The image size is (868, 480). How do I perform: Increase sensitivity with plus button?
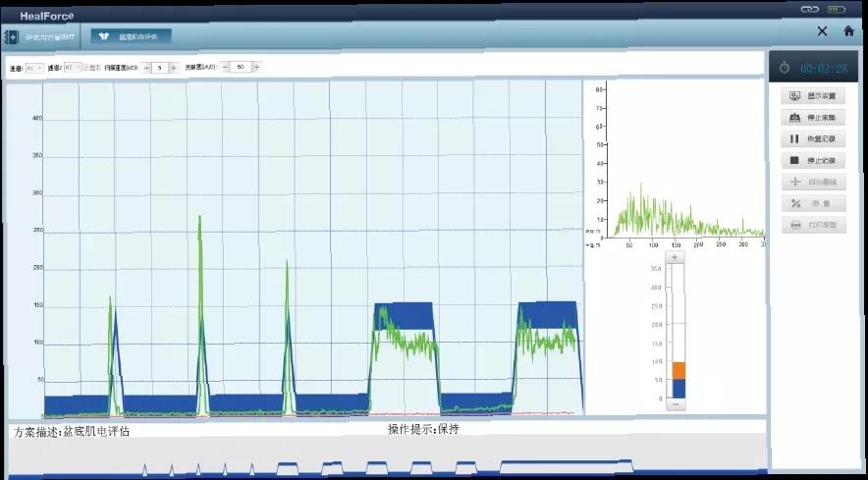click(x=255, y=67)
